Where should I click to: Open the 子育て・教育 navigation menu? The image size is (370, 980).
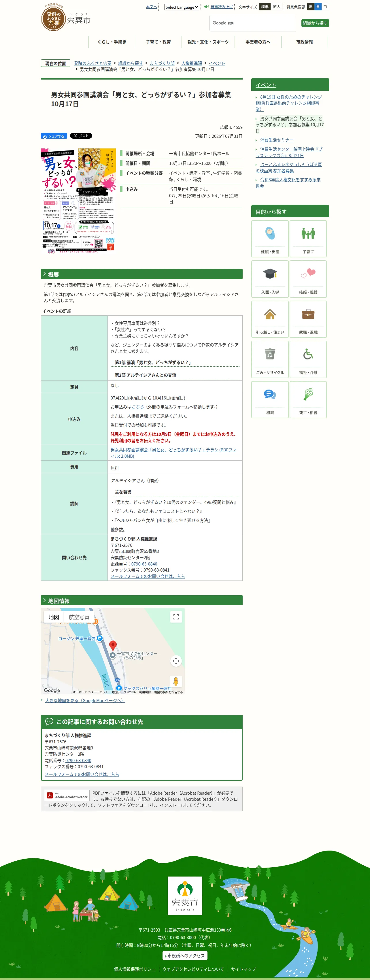click(x=158, y=42)
